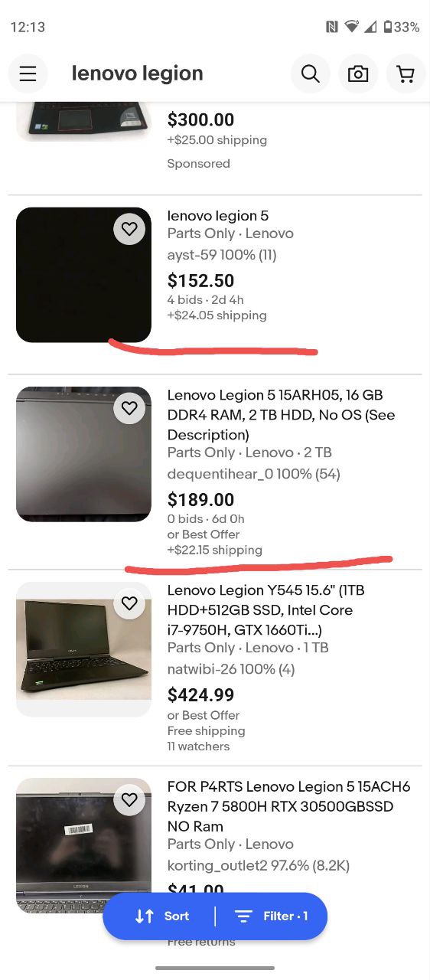Select the $424.99 Legion Y545 price
This screenshot has width=430, height=980.
(x=201, y=695)
